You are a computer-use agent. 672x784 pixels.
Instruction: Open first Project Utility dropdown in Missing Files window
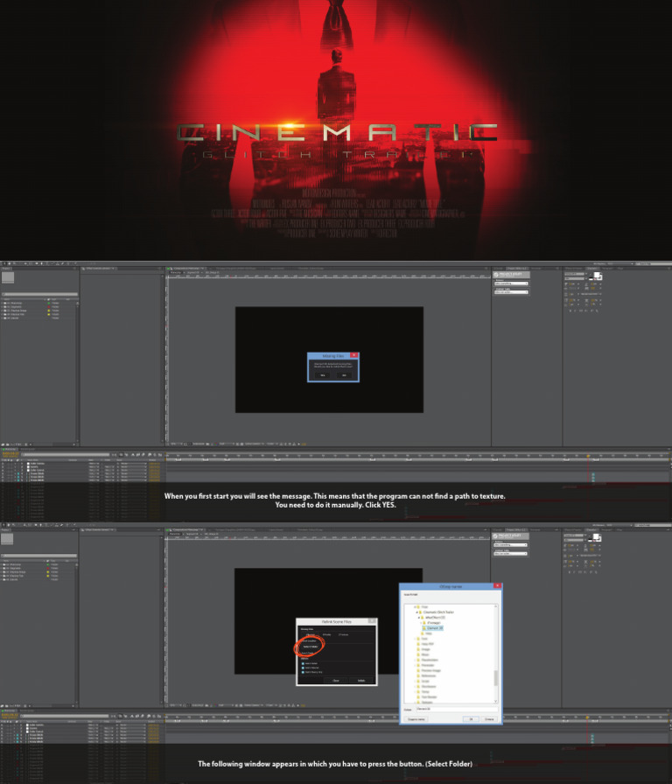[511, 283]
